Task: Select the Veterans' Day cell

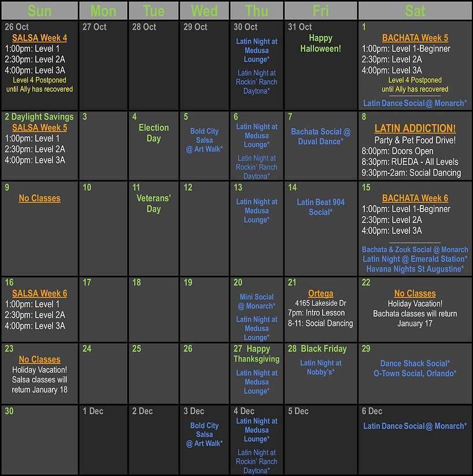Action: pos(153,203)
